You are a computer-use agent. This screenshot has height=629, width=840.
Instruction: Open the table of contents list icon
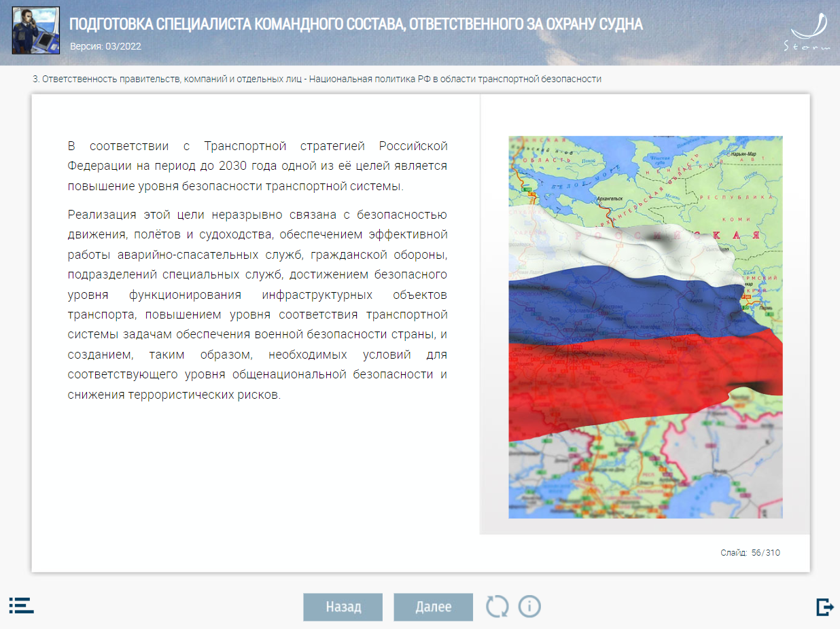[x=21, y=605]
